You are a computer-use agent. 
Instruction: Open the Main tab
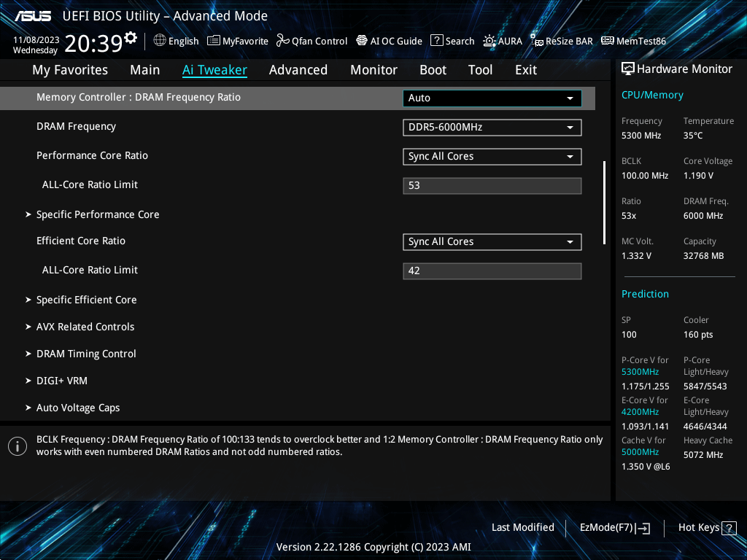pyautogui.click(x=145, y=70)
